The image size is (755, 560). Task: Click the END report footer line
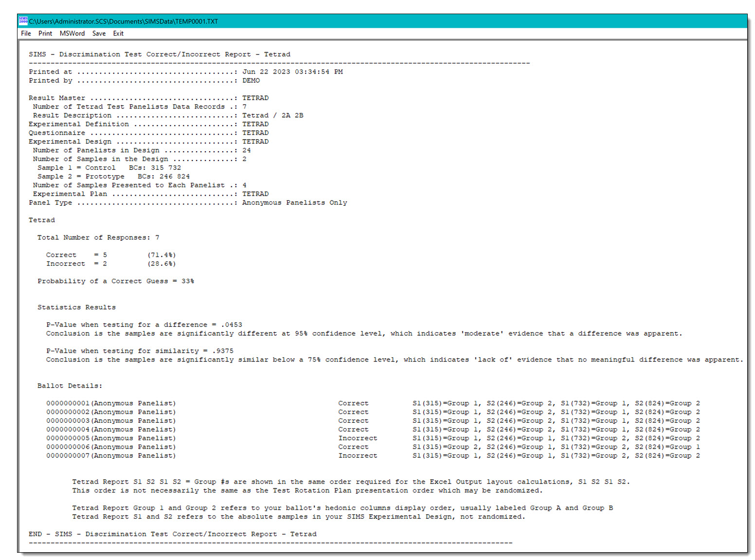173,534
